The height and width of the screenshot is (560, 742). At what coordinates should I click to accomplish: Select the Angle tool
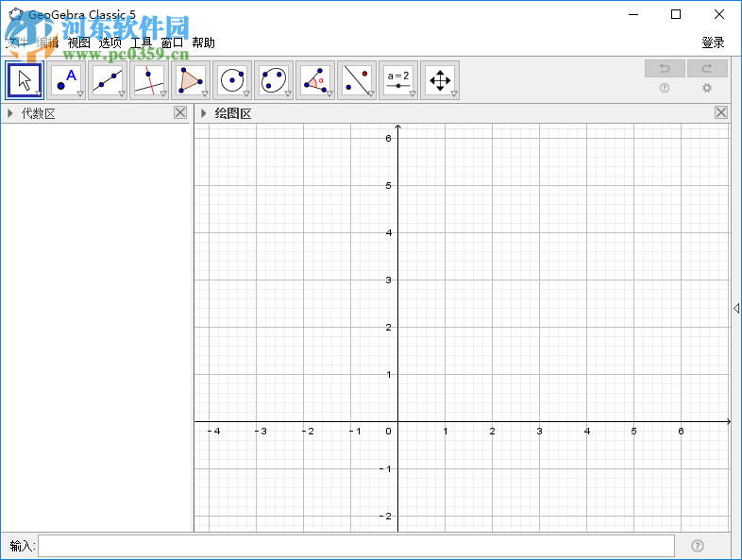tap(315, 80)
